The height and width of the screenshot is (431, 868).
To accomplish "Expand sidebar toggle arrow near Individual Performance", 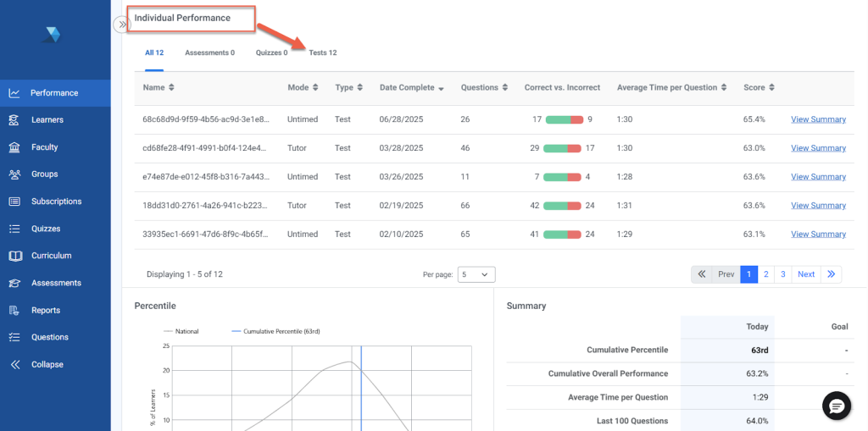I will (122, 25).
